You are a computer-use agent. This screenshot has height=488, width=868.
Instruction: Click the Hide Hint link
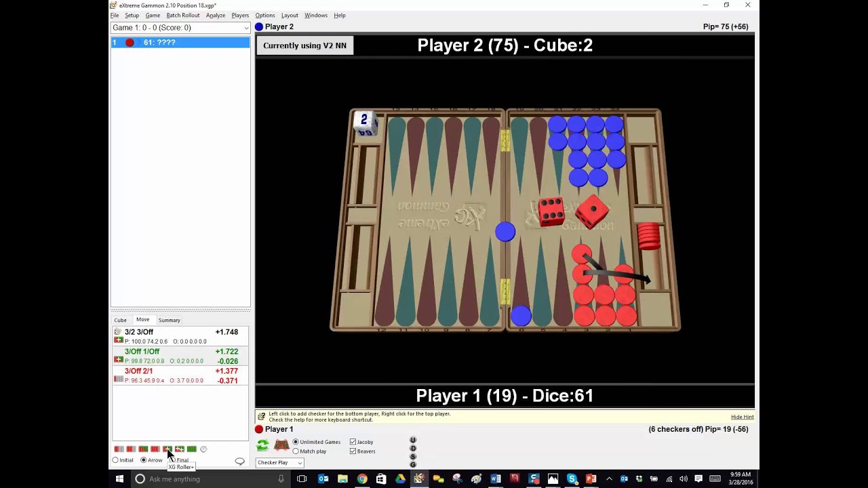click(x=743, y=417)
